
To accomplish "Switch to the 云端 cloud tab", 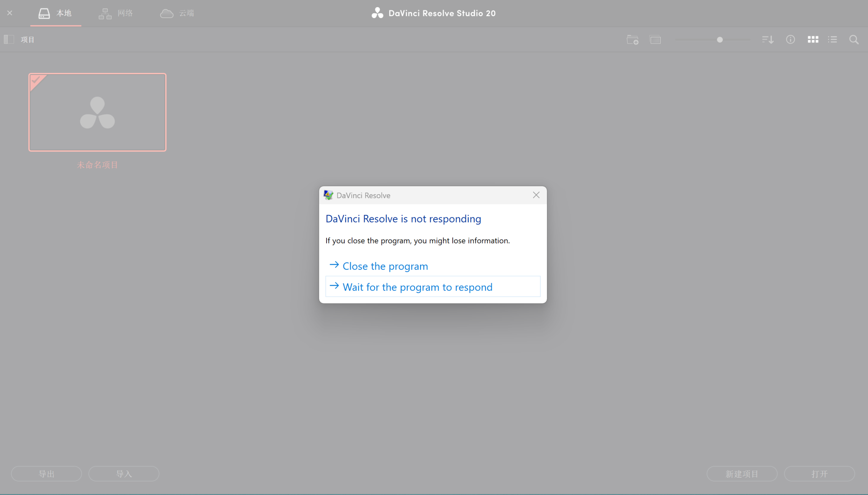I will 177,13.
